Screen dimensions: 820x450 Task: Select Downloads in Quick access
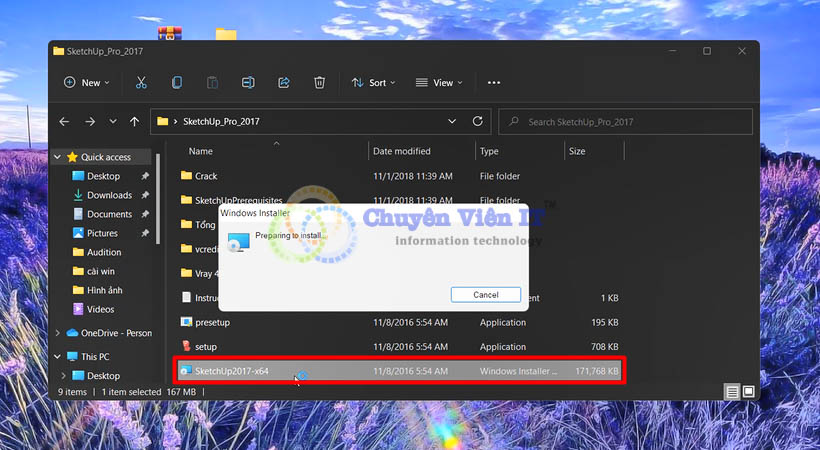coord(109,195)
